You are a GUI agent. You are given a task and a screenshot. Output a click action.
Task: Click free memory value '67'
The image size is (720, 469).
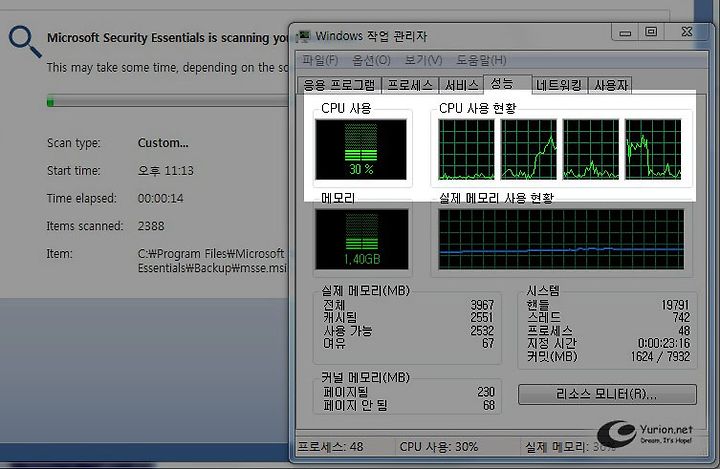pos(488,343)
